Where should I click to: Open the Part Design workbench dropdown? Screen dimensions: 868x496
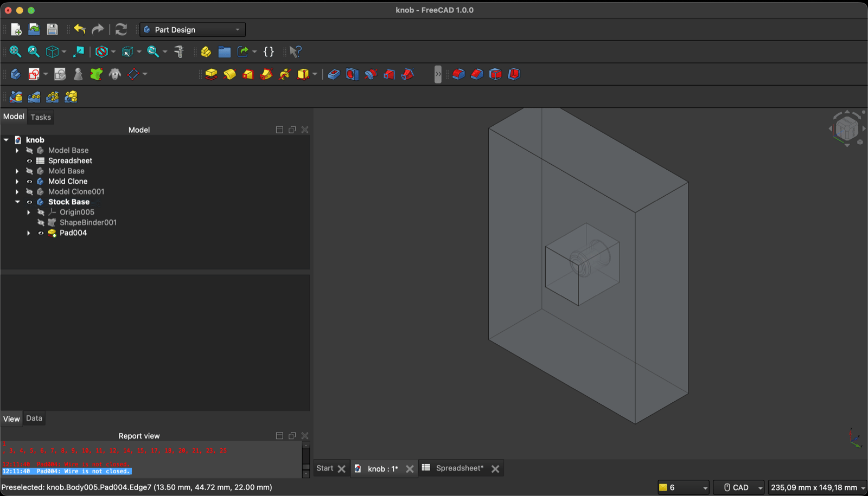coord(193,29)
